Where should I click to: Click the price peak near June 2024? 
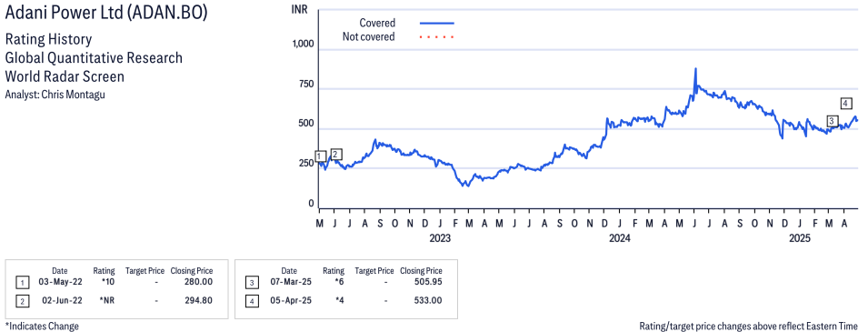(x=696, y=69)
